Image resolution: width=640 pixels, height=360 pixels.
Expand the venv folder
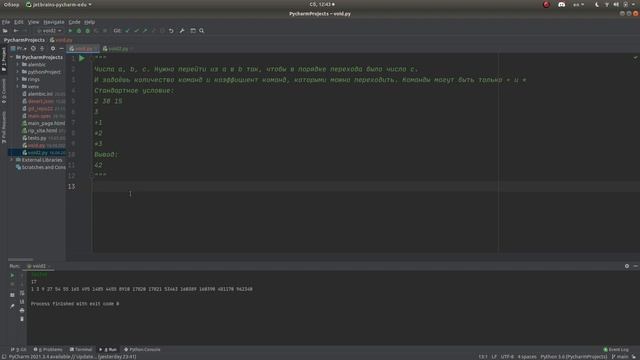click(18, 87)
